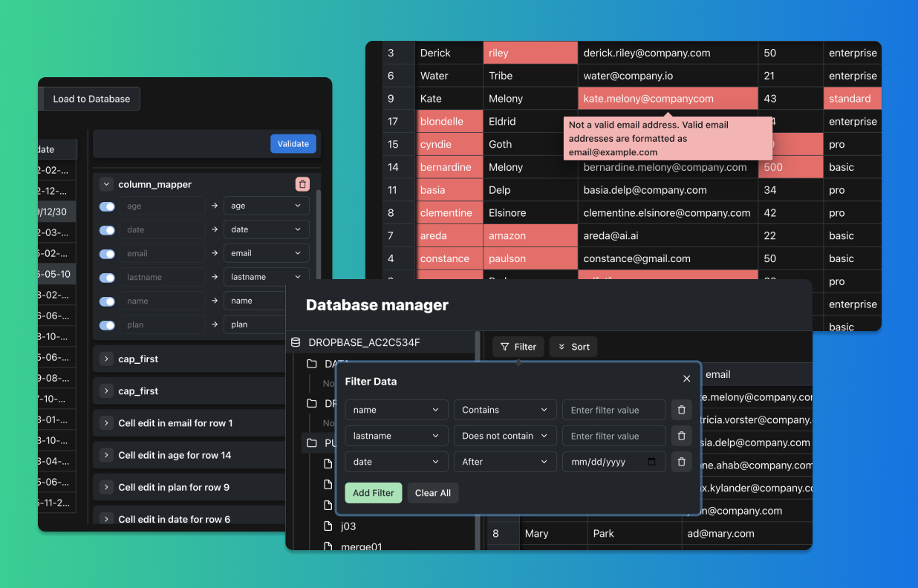The width and height of the screenshot is (918, 588).
Task: Delete column_mapper using the trash icon
Action: click(x=302, y=183)
